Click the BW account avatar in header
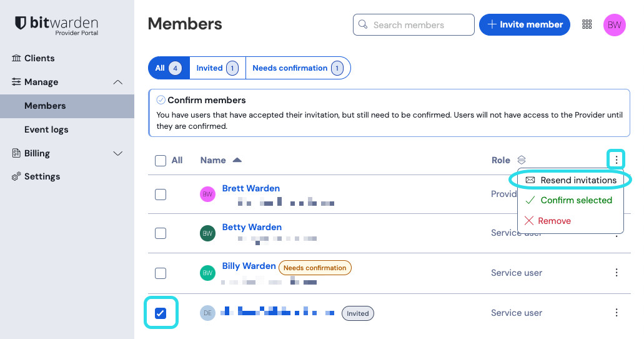Image resolution: width=644 pixels, height=339 pixels. pos(614,25)
